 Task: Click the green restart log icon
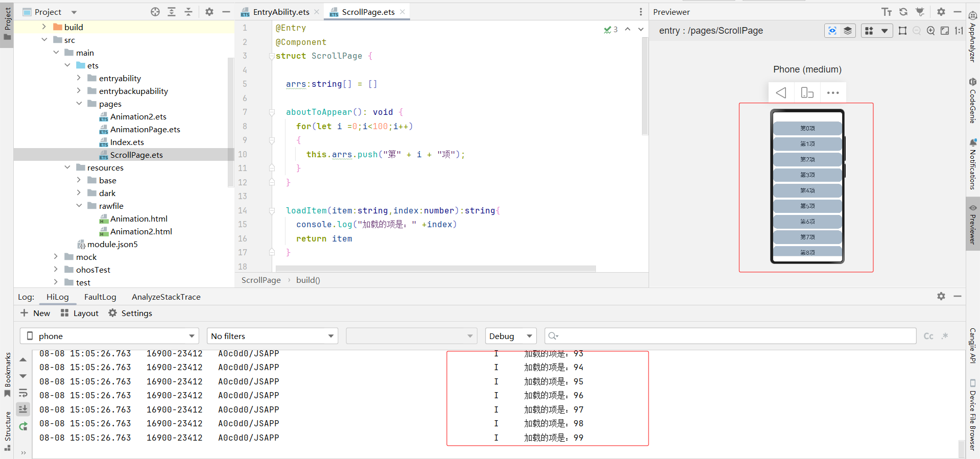23,426
